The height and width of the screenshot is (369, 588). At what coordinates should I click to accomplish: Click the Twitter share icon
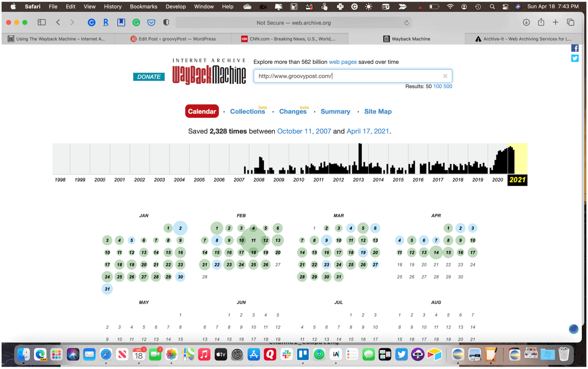[575, 58]
